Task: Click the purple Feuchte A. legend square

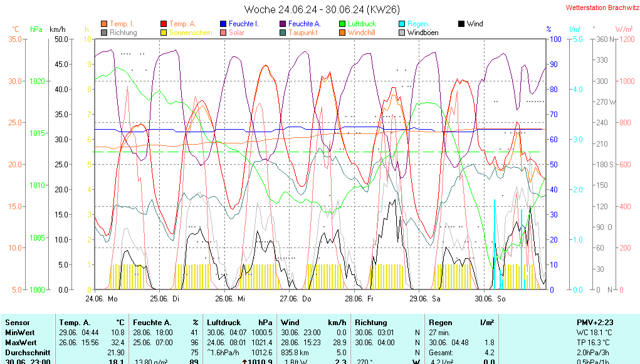Action: click(283, 24)
